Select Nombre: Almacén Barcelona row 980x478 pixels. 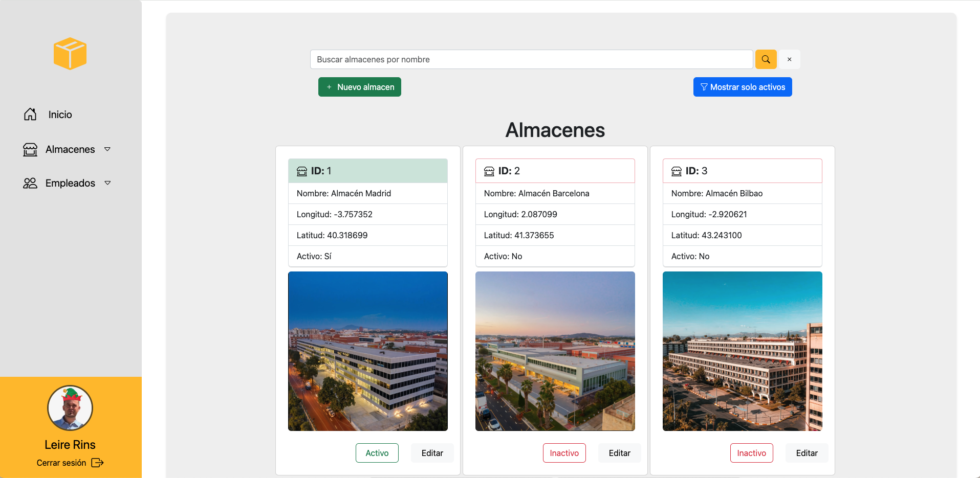pos(555,193)
